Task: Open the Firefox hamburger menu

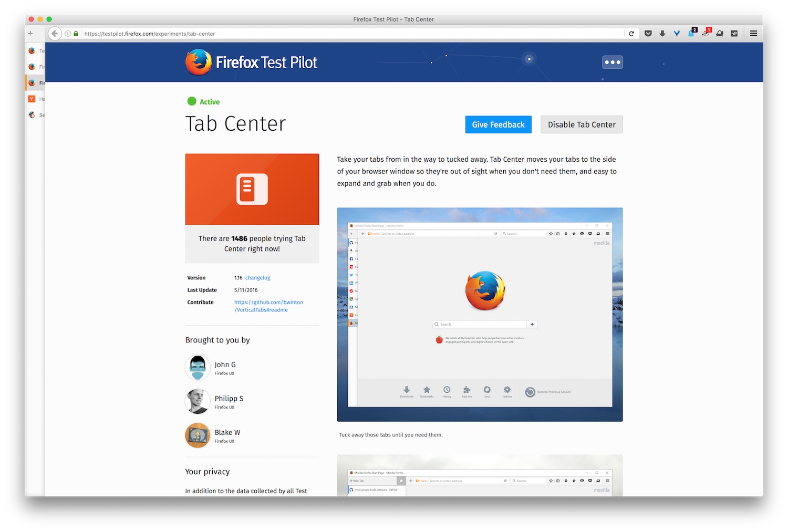Action: 753,34
